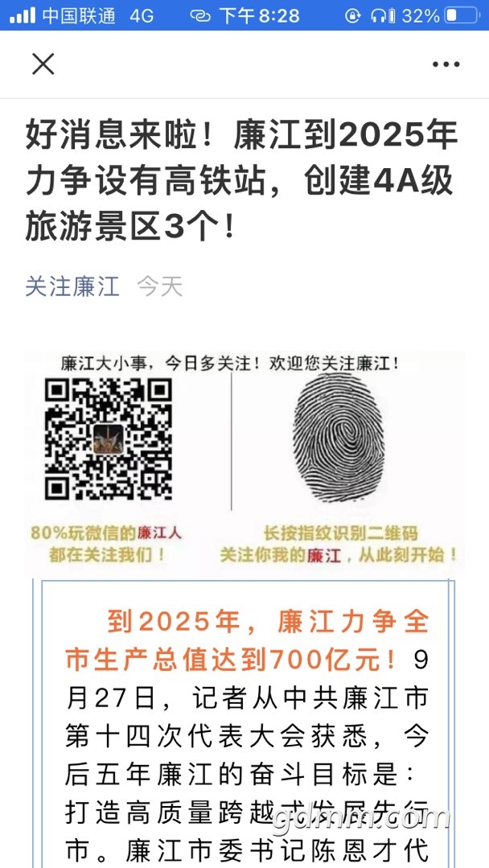The height and width of the screenshot is (868, 489).
Task: Tap the personal hotspot link icon
Action: pyautogui.click(x=200, y=15)
